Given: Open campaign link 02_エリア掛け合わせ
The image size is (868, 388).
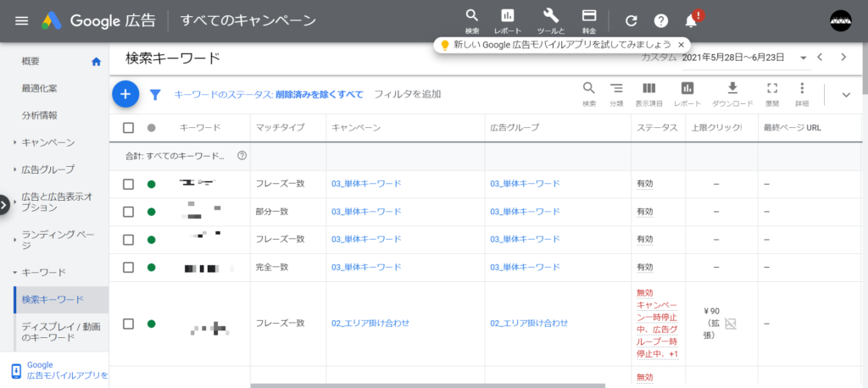Looking at the screenshot, I should (370, 324).
